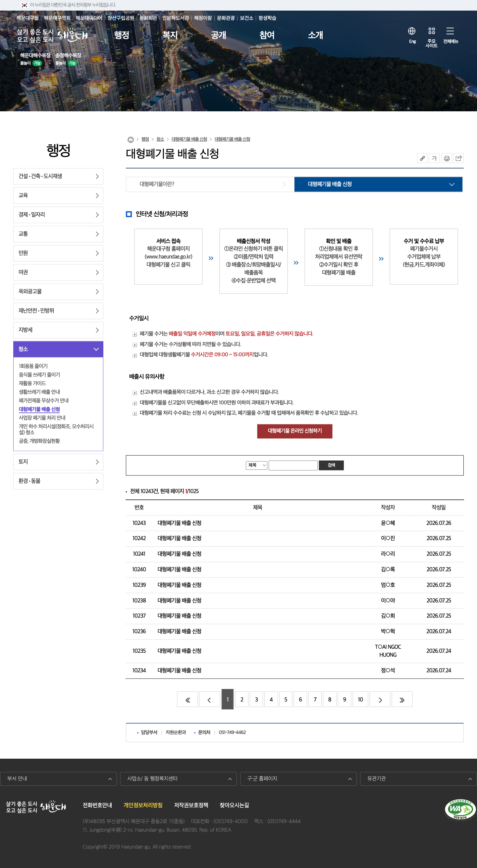477x868 pixels.
Task: Open 재활용 가이드 submenu link
Action: (32, 383)
